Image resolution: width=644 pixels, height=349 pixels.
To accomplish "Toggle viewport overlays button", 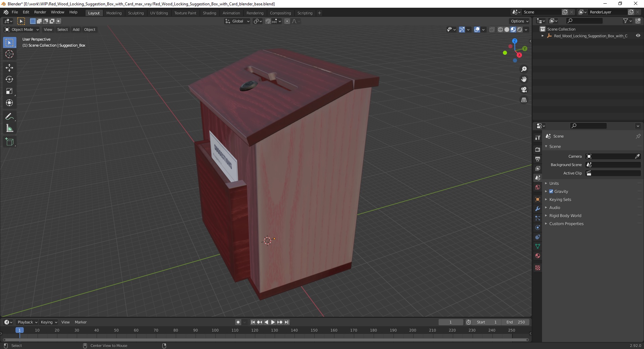I will click(x=477, y=30).
